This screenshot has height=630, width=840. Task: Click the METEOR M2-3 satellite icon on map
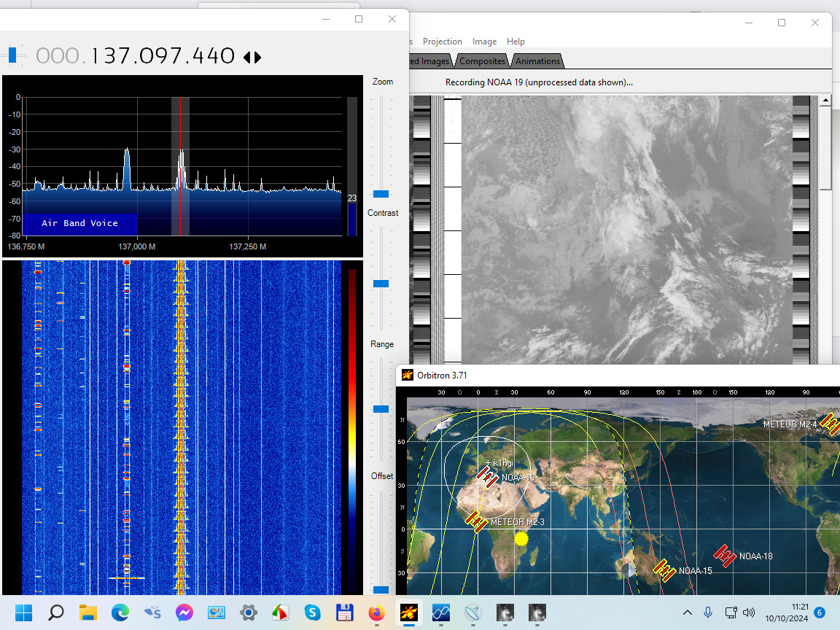[x=475, y=521]
